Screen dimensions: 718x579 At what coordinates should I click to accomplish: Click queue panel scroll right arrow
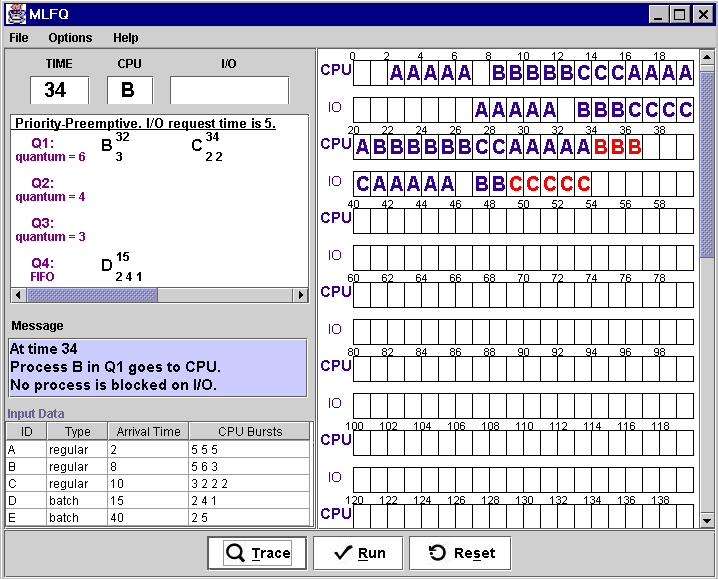300,295
